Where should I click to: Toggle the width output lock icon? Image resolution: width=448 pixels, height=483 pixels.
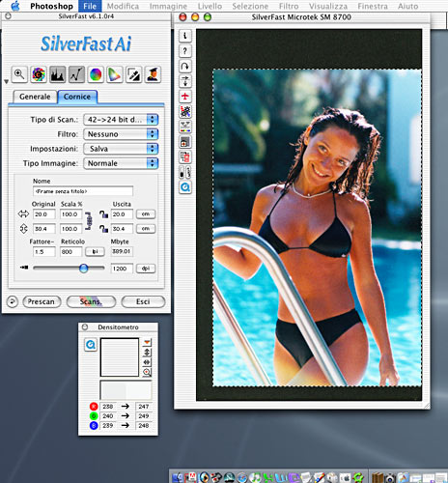pyautogui.click(x=103, y=214)
